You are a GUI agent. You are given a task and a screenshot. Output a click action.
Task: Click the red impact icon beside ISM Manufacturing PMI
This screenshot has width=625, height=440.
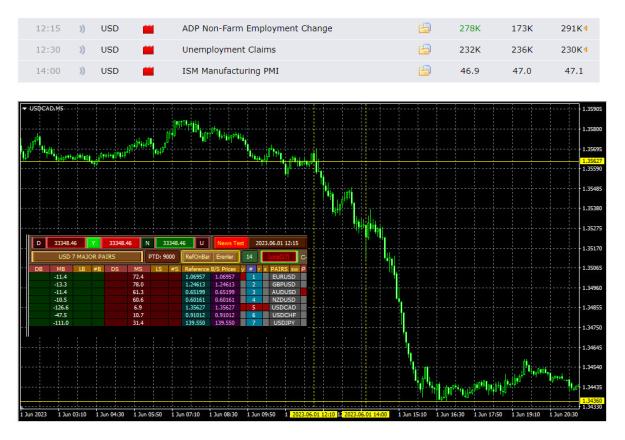coord(148,71)
